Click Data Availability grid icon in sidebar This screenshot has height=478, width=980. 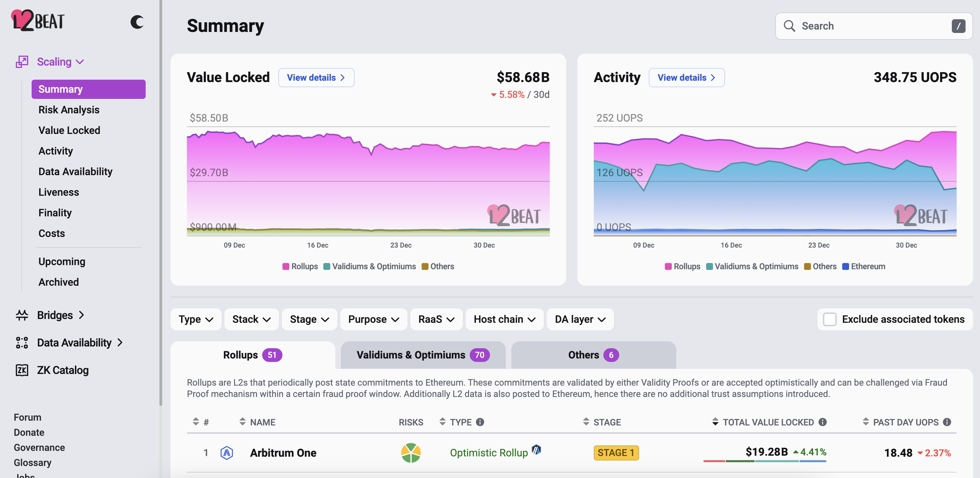click(x=22, y=342)
